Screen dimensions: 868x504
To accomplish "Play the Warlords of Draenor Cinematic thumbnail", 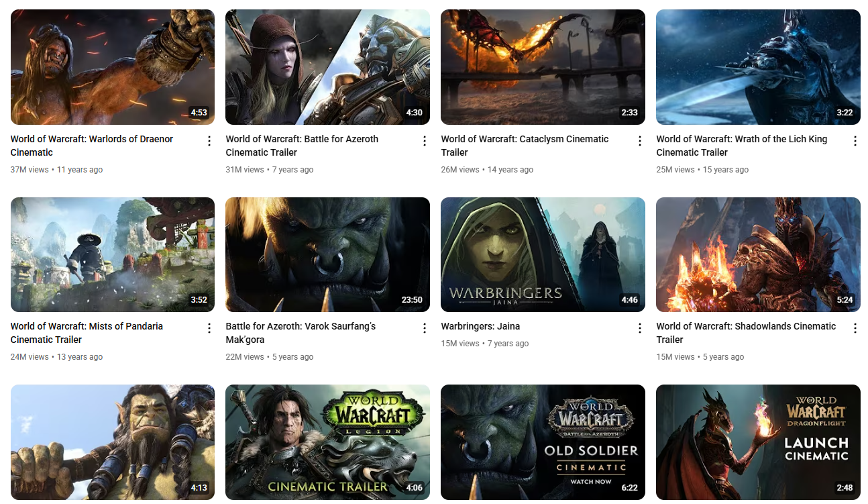I will point(113,67).
